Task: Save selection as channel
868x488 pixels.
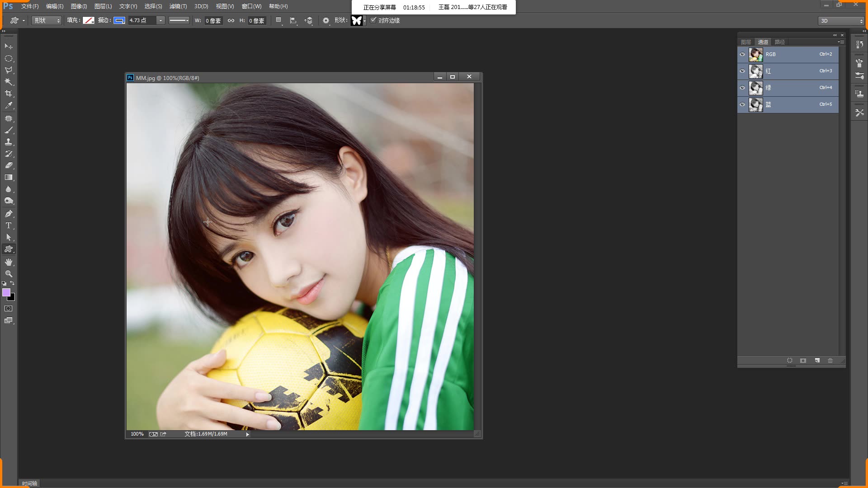Action: (x=803, y=361)
